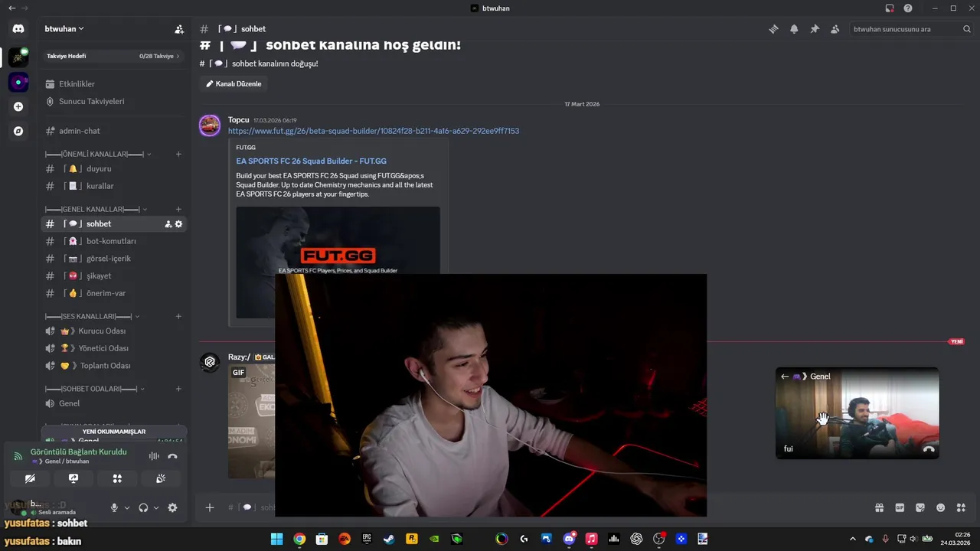Screen dimensions: 980x551
Task: Select şikayet channel
Action: click(x=113, y=276)
